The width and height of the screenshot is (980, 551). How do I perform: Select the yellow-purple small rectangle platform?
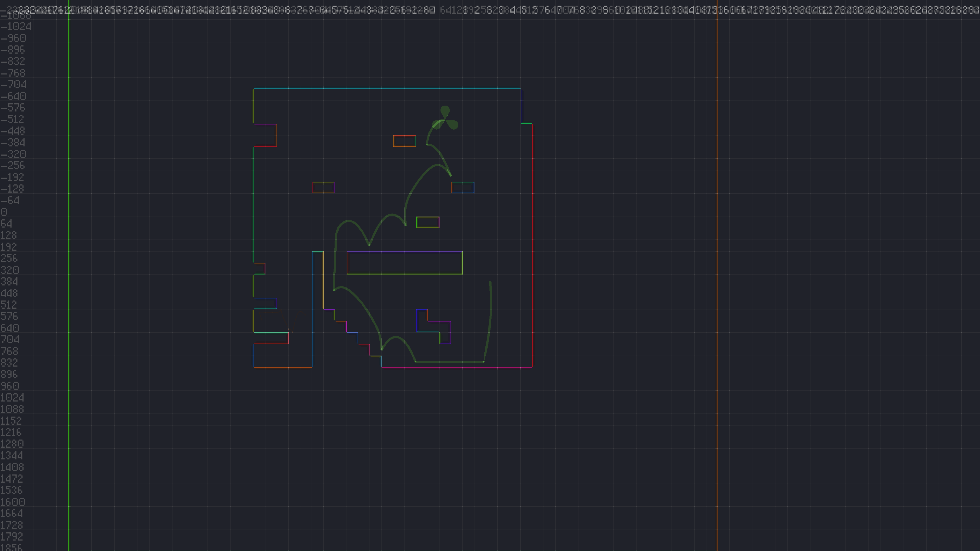(x=323, y=187)
